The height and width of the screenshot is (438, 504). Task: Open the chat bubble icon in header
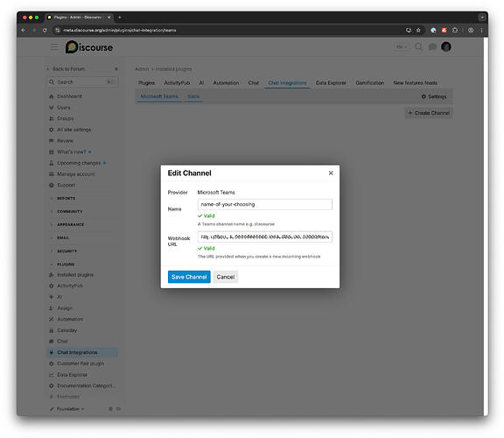tap(432, 47)
